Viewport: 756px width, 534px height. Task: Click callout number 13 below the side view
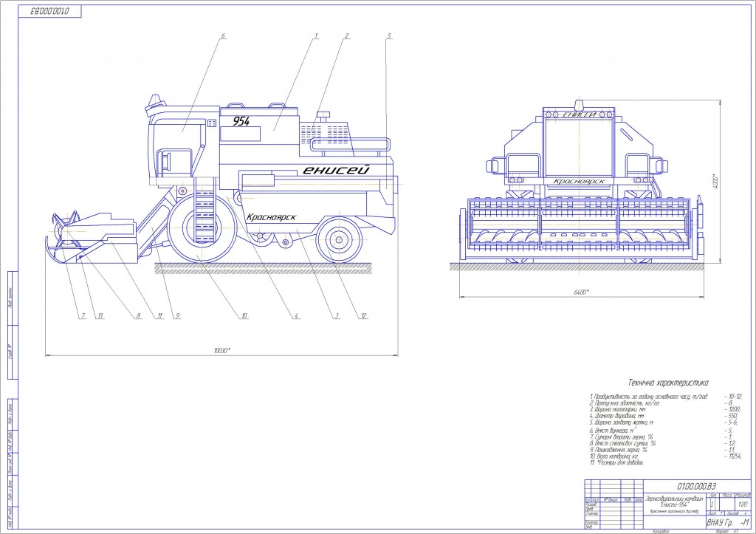(100, 316)
